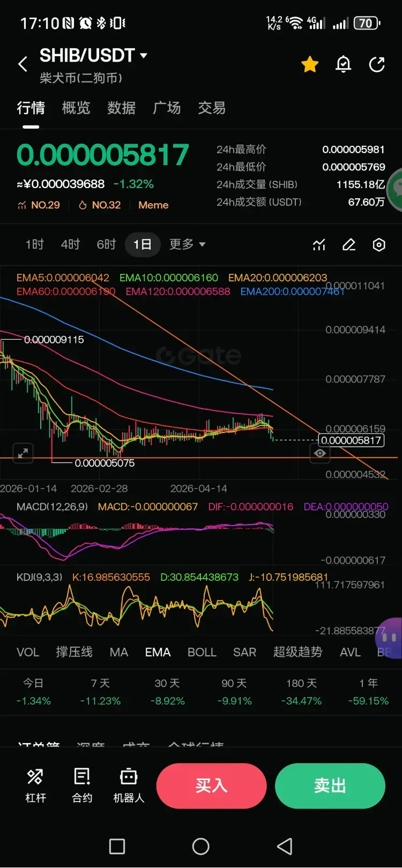The image size is (402, 868).
Task: Expand the SHIB/USDT pair dropdown
Action: (143, 55)
